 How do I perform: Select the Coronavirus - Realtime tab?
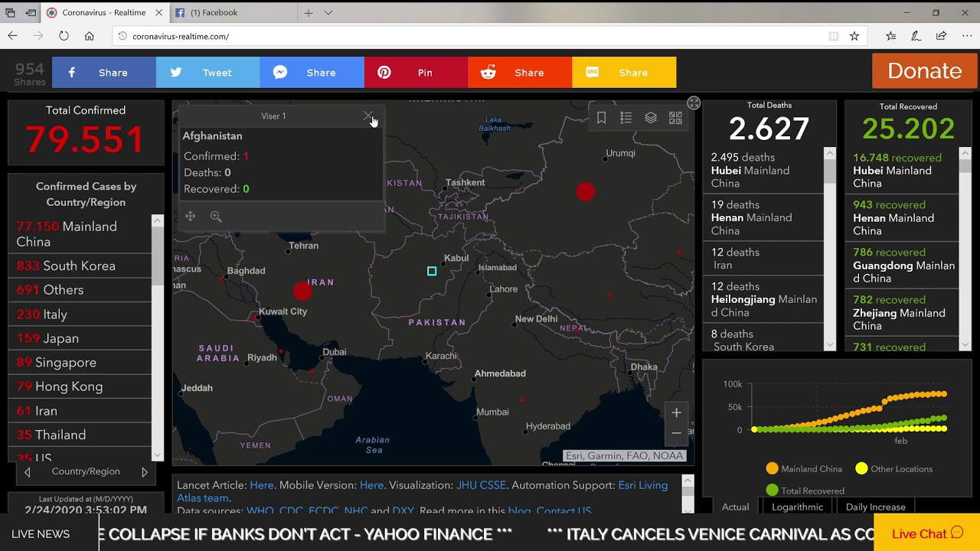click(104, 13)
